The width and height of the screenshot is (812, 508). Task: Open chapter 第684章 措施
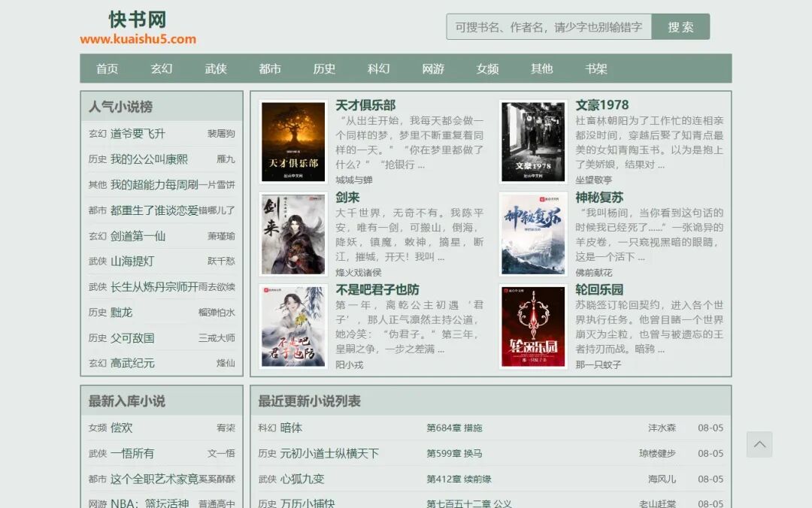pos(454,428)
